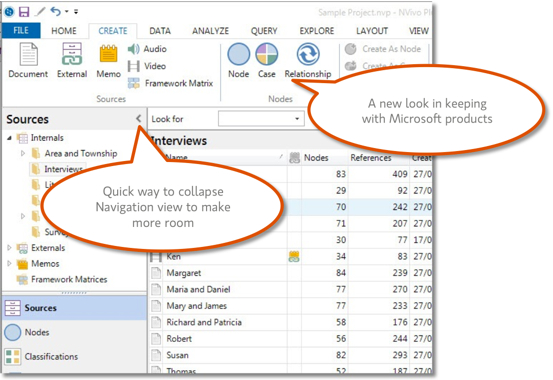Expand the Externals tree node
The height and width of the screenshot is (380, 553).
pyautogui.click(x=10, y=248)
